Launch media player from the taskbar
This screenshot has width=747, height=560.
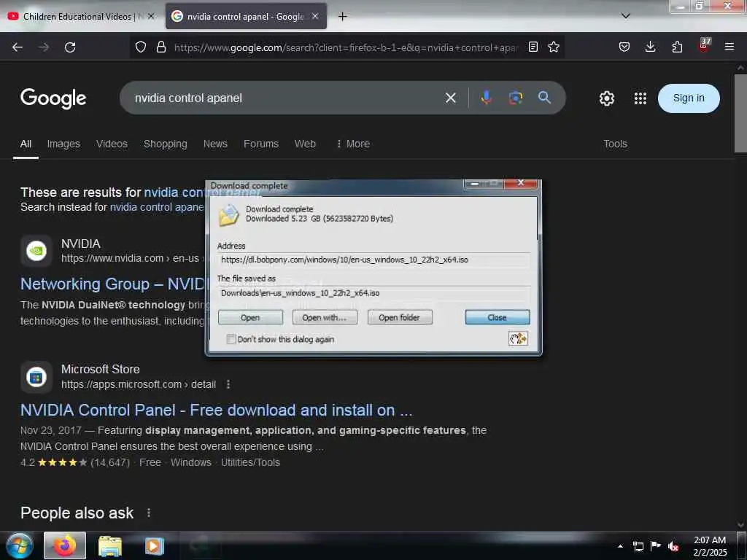pos(154,546)
